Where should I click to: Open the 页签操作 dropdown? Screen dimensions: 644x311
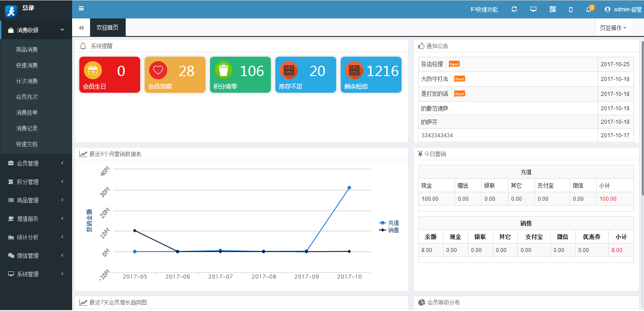tap(613, 28)
